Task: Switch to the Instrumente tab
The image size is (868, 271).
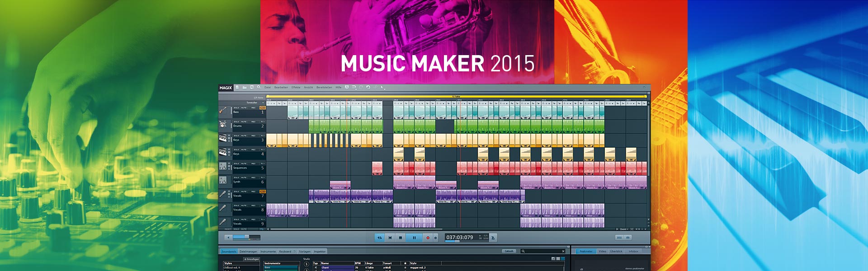Action: [x=268, y=251]
